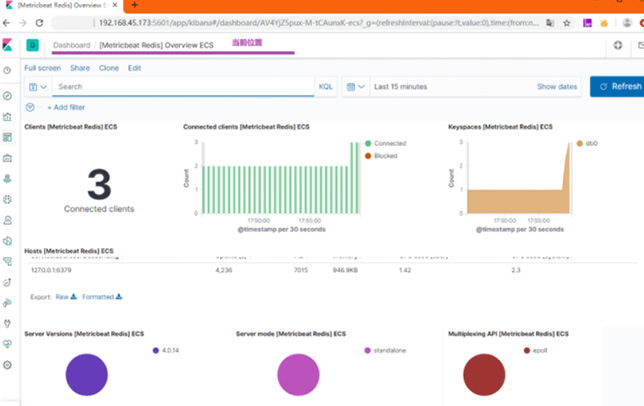The image size is (644, 406).
Task: Open the filter options circle icon
Action: coord(30,107)
